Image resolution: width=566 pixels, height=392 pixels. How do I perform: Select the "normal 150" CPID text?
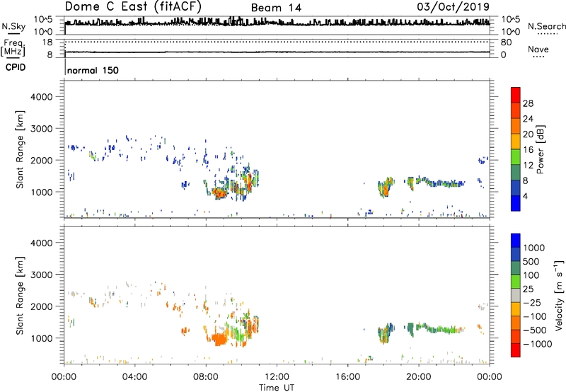93,70
